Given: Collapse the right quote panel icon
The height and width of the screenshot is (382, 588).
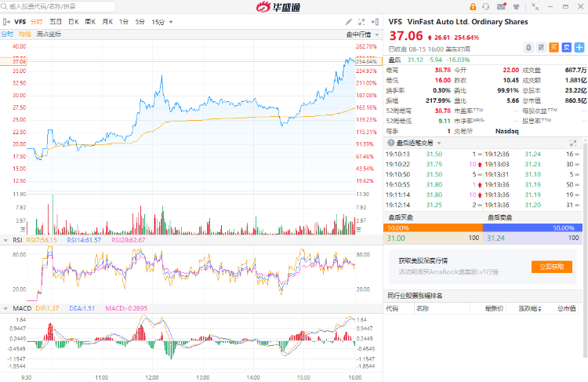Looking at the screenshot, I should click(x=375, y=22).
